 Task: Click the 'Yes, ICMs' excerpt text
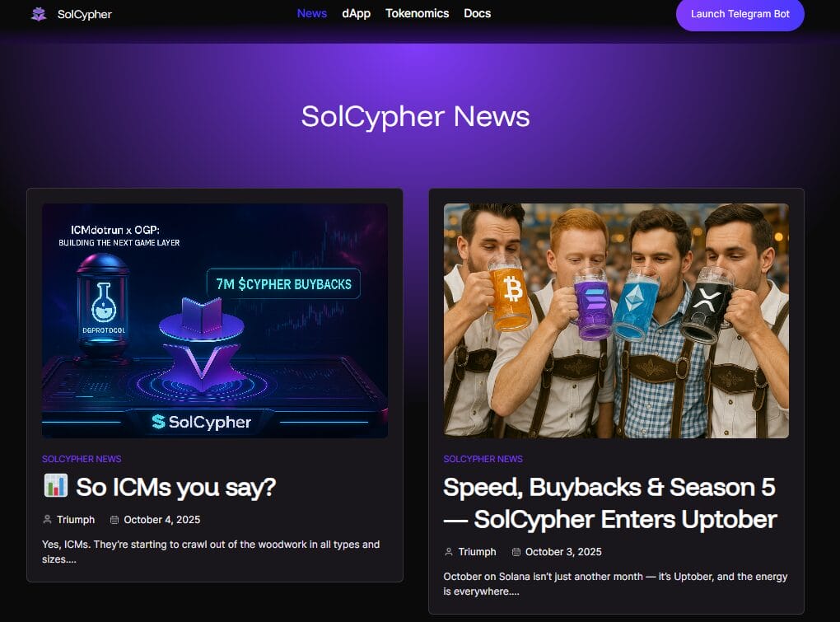tap(211, 552)
